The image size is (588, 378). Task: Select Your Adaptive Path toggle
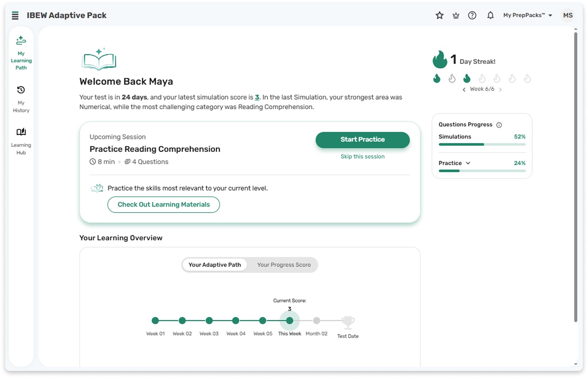pos(215,265)
